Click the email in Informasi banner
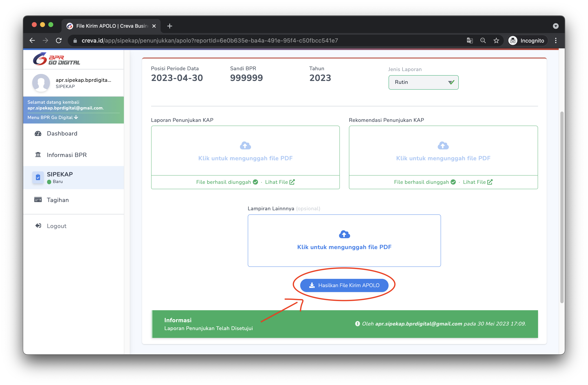588x385 pixels. pyautogui.click(x=418, y=324)
